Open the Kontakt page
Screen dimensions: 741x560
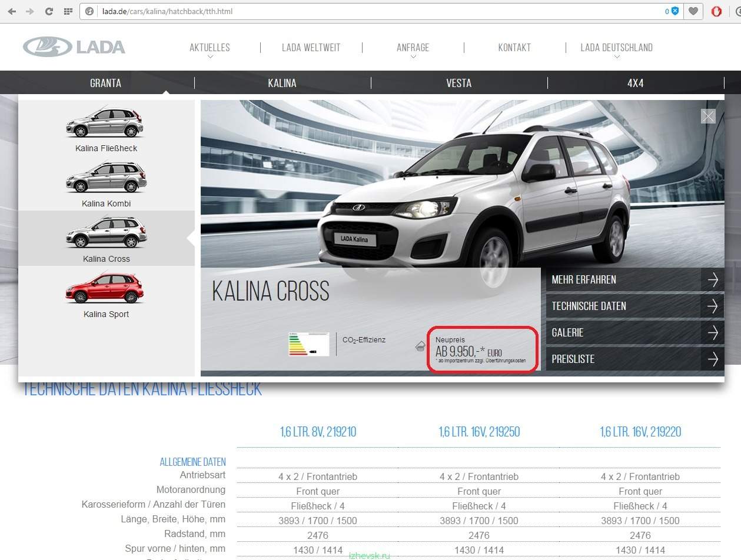514,48
